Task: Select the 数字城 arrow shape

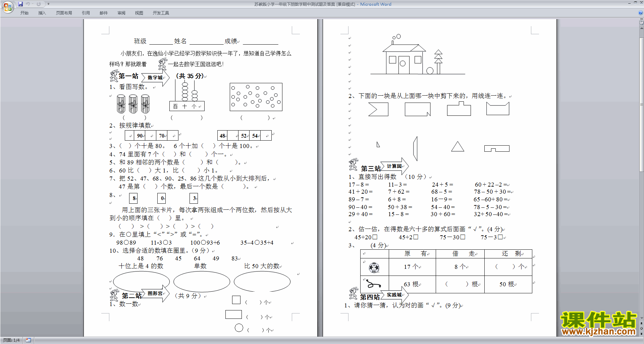Action: tap(156, 78)
